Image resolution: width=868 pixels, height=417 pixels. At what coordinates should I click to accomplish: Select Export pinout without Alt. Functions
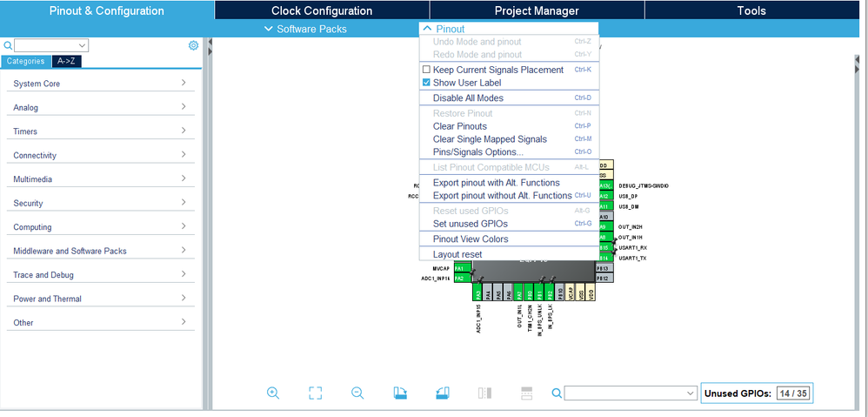coord(509,196)
